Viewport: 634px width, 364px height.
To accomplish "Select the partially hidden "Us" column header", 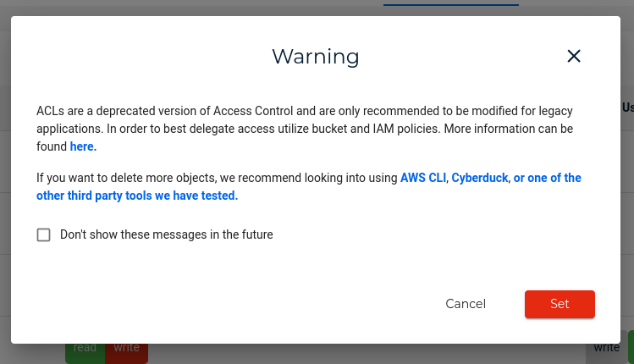I will click(628, 108).
